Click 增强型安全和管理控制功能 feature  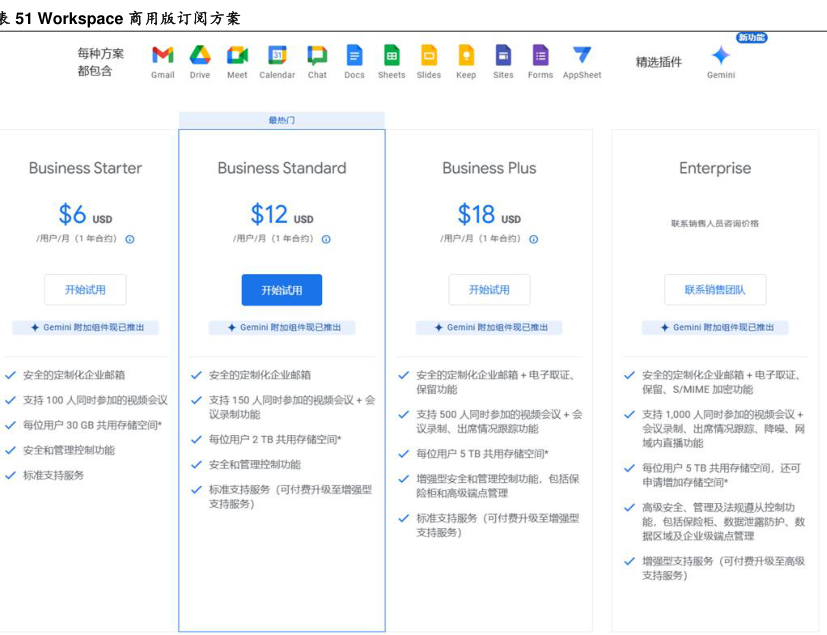point(497,486)
